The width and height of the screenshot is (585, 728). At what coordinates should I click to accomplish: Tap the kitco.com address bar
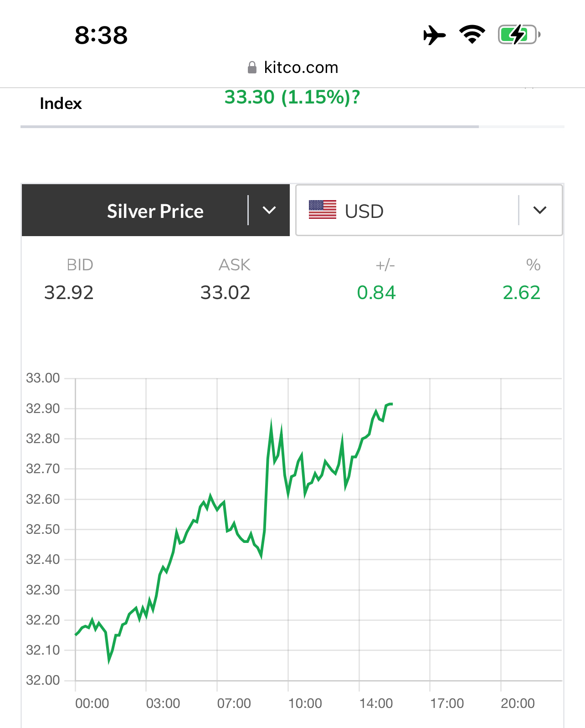point(301,68)
